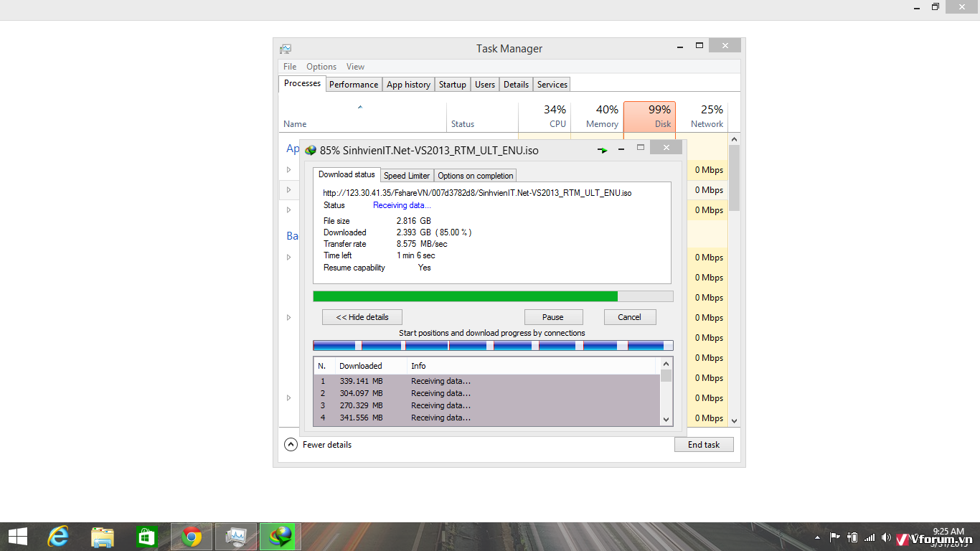
Task: Click the Task Manager vertical scrollbar thumb
Action: coord(734,177)
